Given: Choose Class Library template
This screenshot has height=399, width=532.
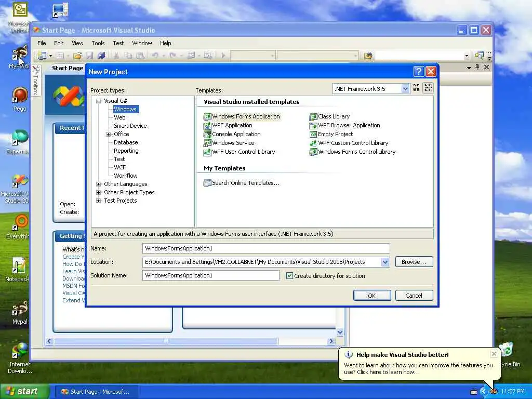Looking at the screenshot, I should (329, 116).
